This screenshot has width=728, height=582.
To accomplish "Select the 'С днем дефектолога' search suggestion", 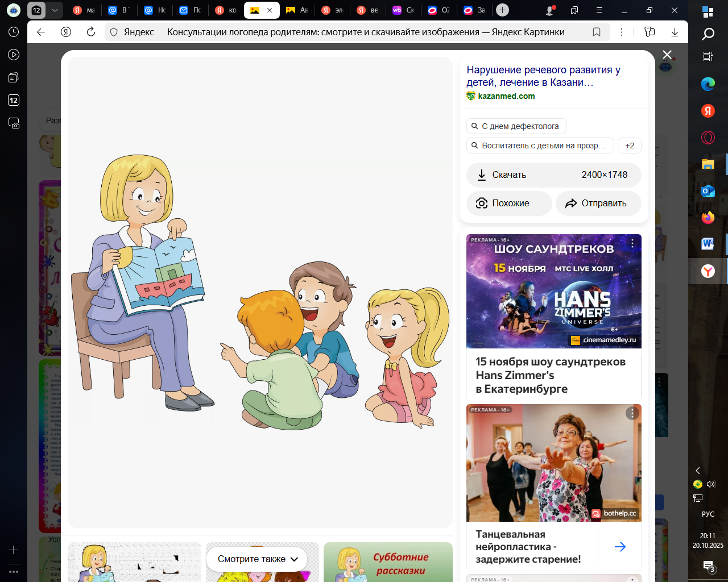I will pos(516,126).
